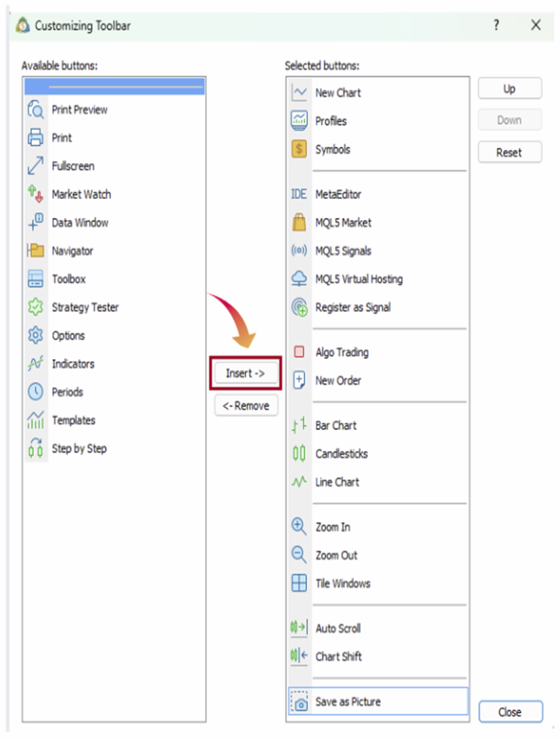Image resolution: width=560 pixels, height=739 pixels.
Task: Select the MQL5 Market bag icon
Action: click(x=299, y=223)
